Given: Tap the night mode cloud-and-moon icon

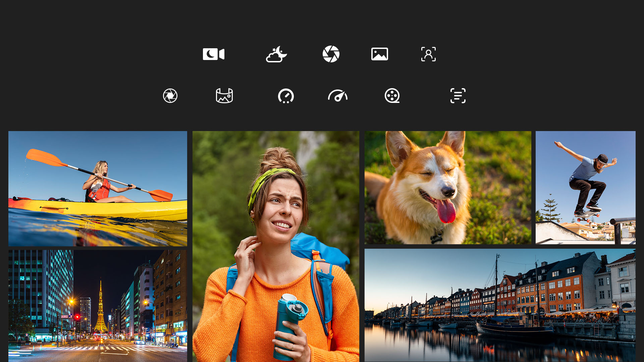Looking at the screenshot, I should 276,54.
